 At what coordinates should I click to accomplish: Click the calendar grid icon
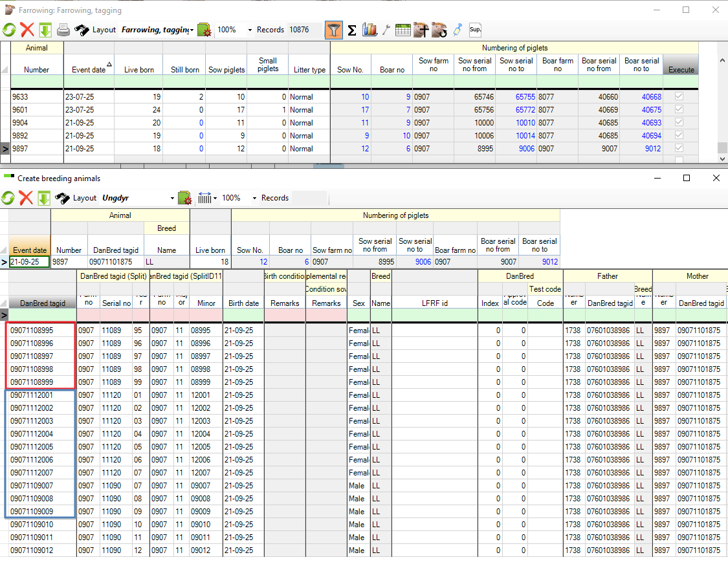pos(403,30)
